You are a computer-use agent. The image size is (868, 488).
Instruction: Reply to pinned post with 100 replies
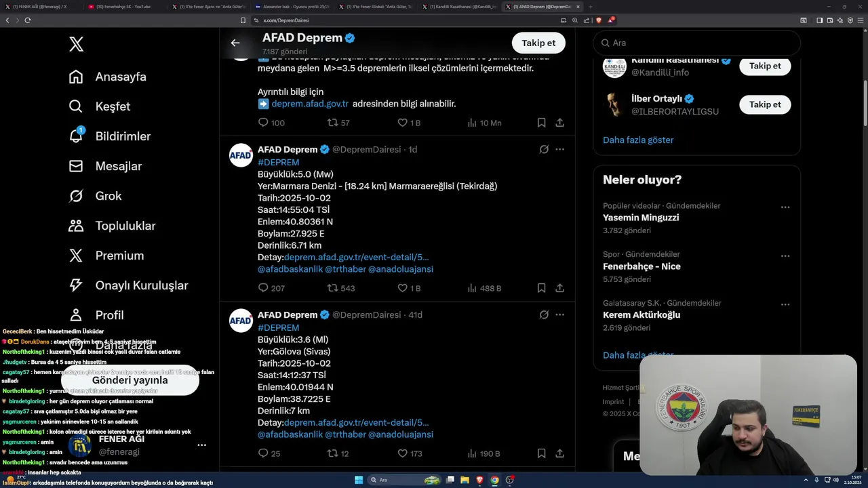[x=271, y=123]
